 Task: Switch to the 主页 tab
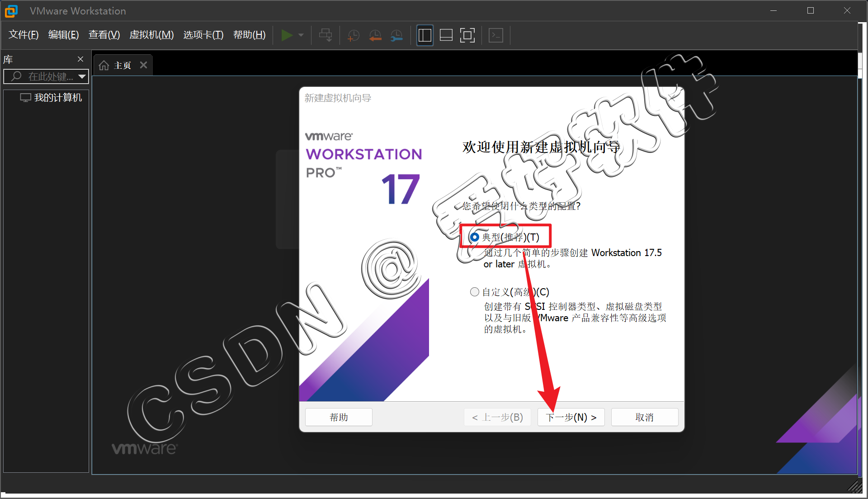[117, 66]
